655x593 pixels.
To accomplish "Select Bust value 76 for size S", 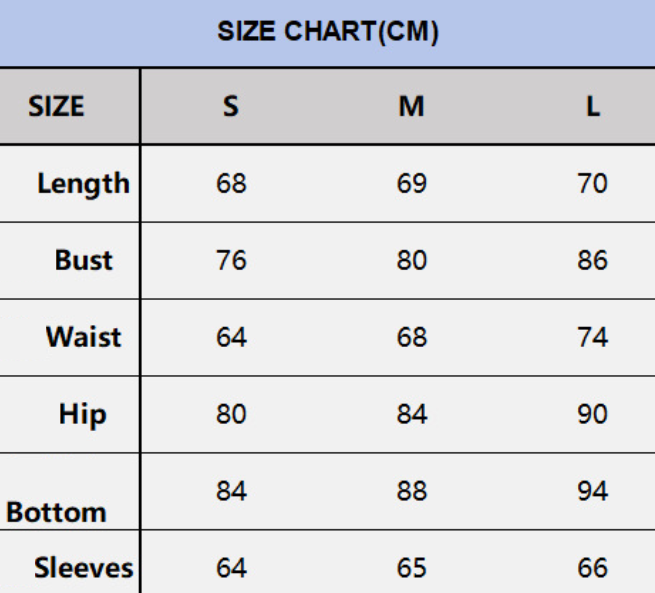I will 231,260.
